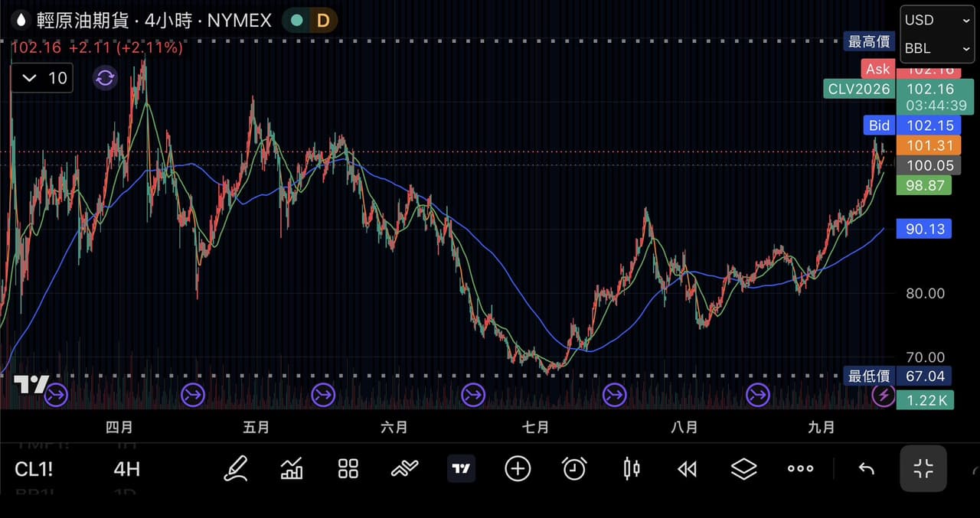Viewport: 980px width, 518px height.
Task: Tap the purple lightning bolt icon
Action: 884,395
